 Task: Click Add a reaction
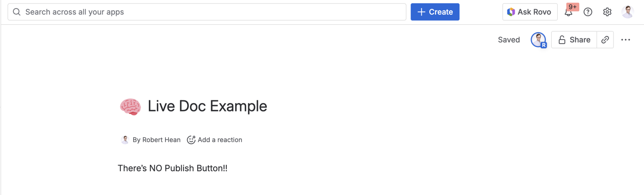tap(215, 140)
